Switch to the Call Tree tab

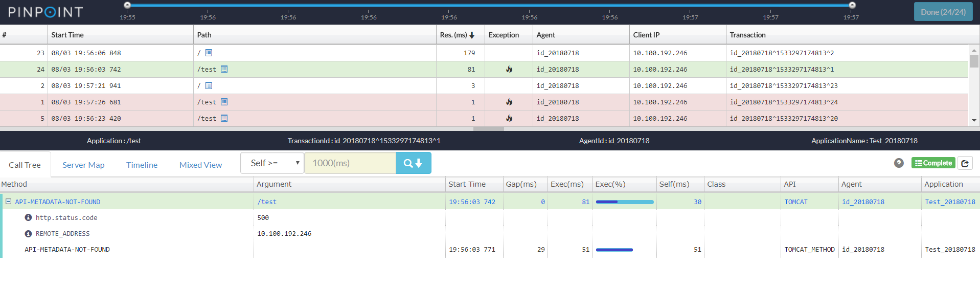25,165
